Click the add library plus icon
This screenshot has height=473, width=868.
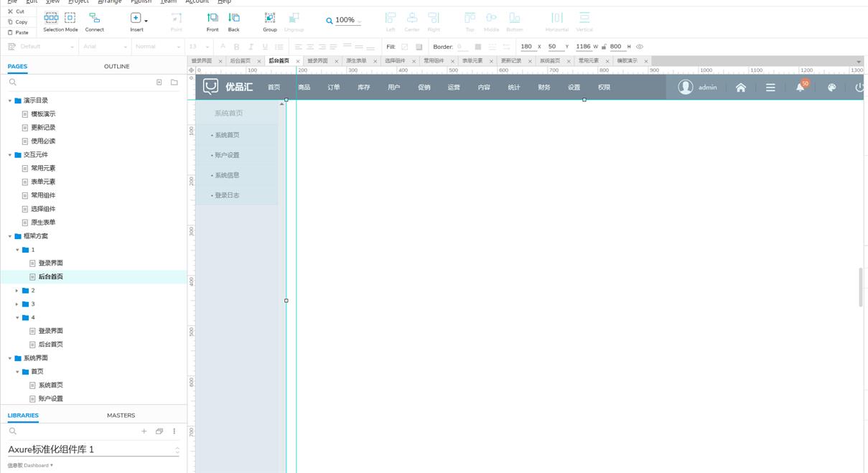click(x=144, y=431)
